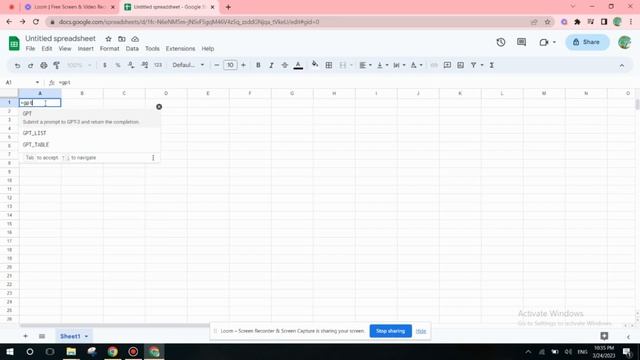Print the spreadsheet via printer icon
The image size is (640, 360).
pyautogui.click(x=44, y=65)
